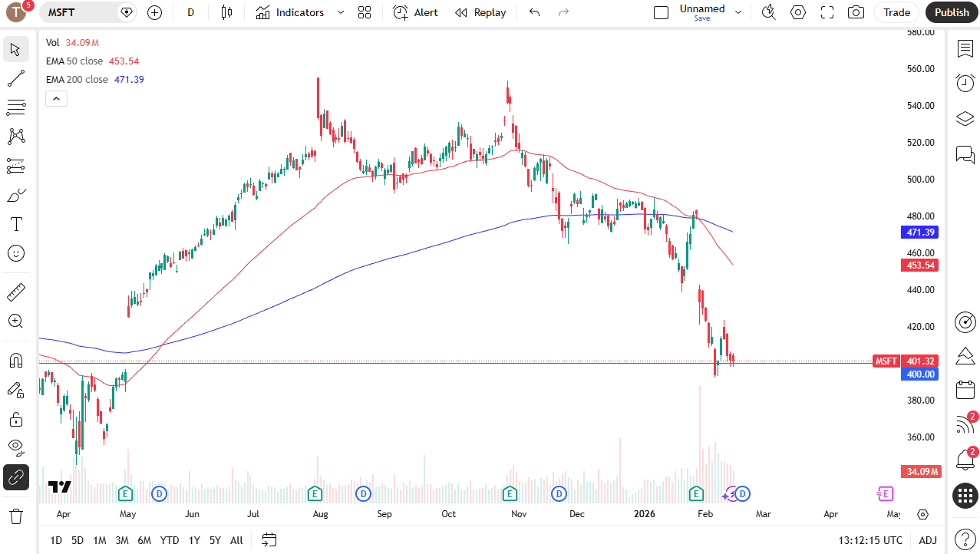The height and width of the screenshot is (554, 980).
Task: Set the range to YTD
Action: pos(170,540)
